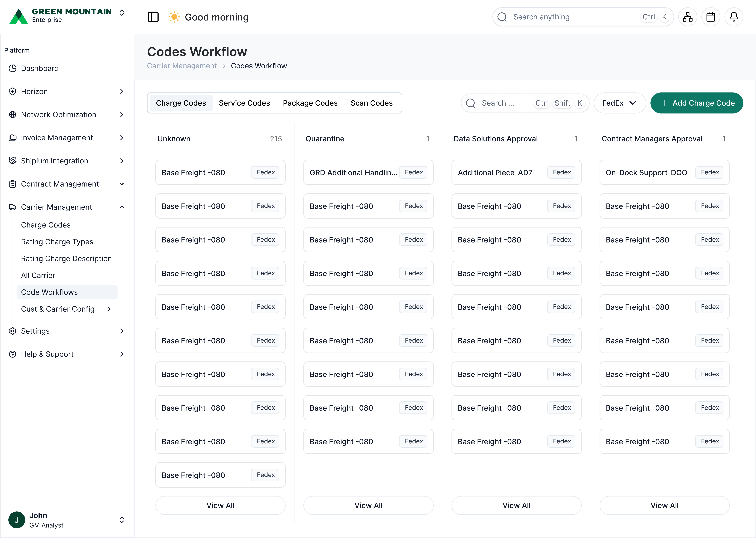Collapse the Carrier Management section
The image size is (756, 538).
[x=122, y=207]
